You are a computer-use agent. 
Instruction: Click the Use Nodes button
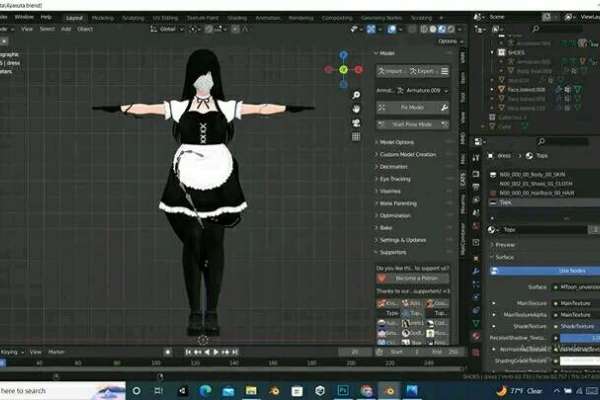(545, 271)
